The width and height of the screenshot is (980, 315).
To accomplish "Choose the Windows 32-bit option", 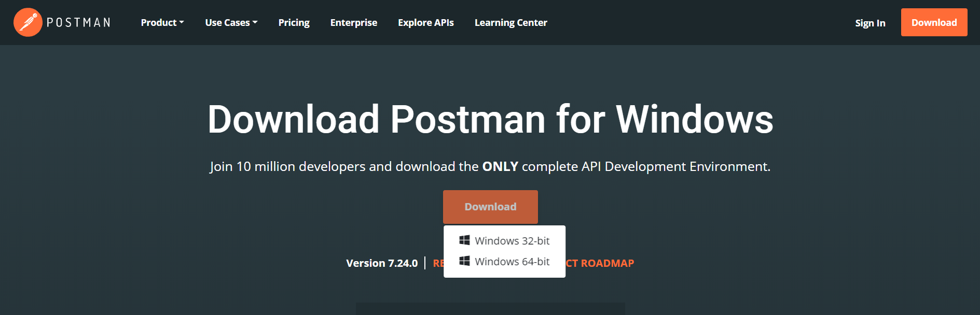I will [x=512, y=241].
